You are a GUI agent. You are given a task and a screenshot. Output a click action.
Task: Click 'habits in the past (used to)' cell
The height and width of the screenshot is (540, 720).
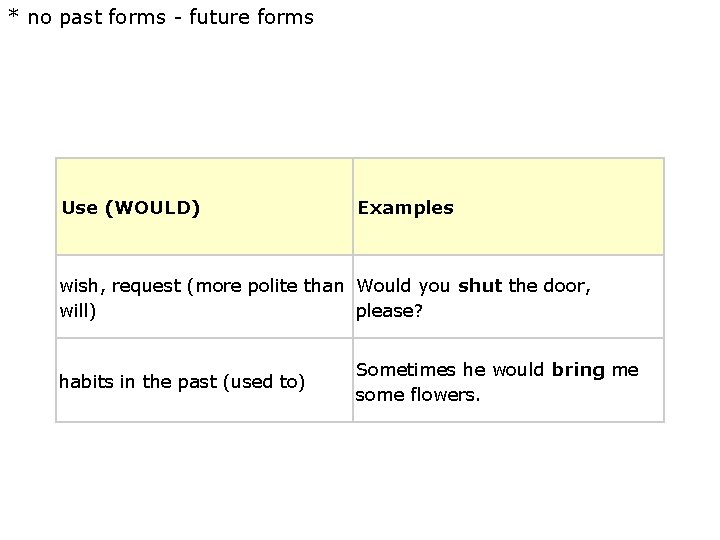click(x=182, y=382)
